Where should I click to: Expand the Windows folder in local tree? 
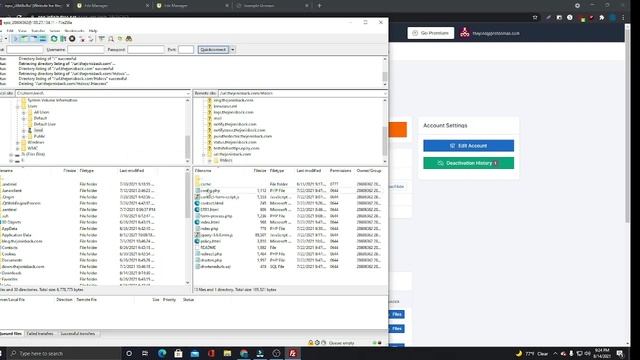point(18,142)
